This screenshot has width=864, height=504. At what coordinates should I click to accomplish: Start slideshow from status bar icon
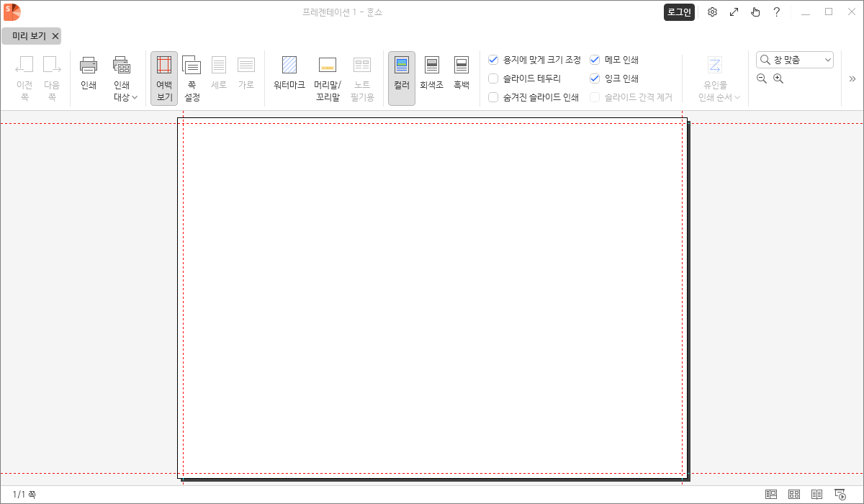pos(840,495)
